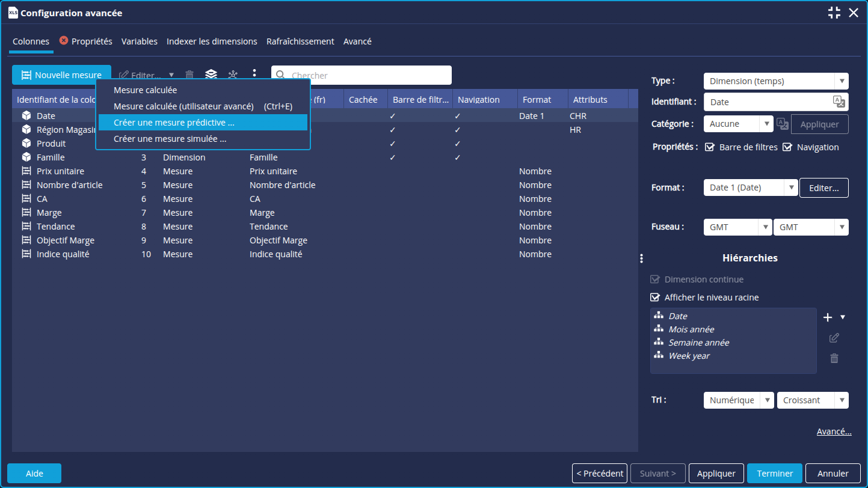Switch to the Variables tab
This screenshot has height=488, width=868.
(139, 41)
